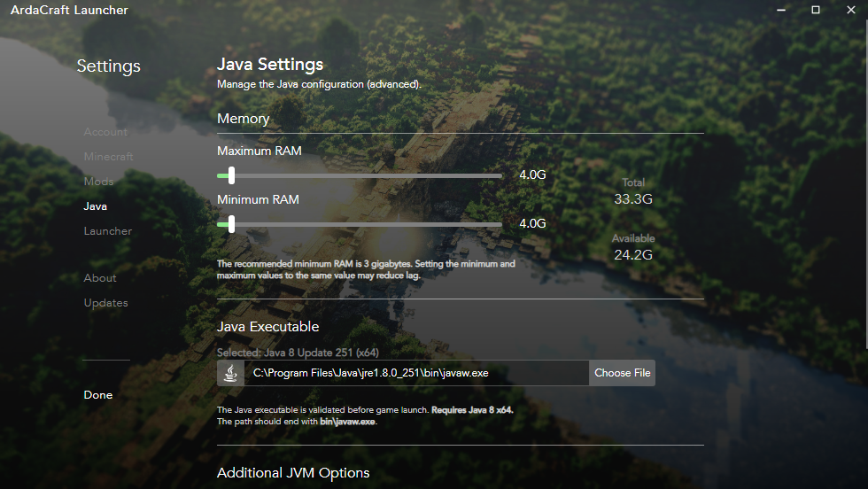The height and width of the screenshot is (489, 868).
Task: Click the Maximum RAM 4.0G value
Action: point(532,175)
